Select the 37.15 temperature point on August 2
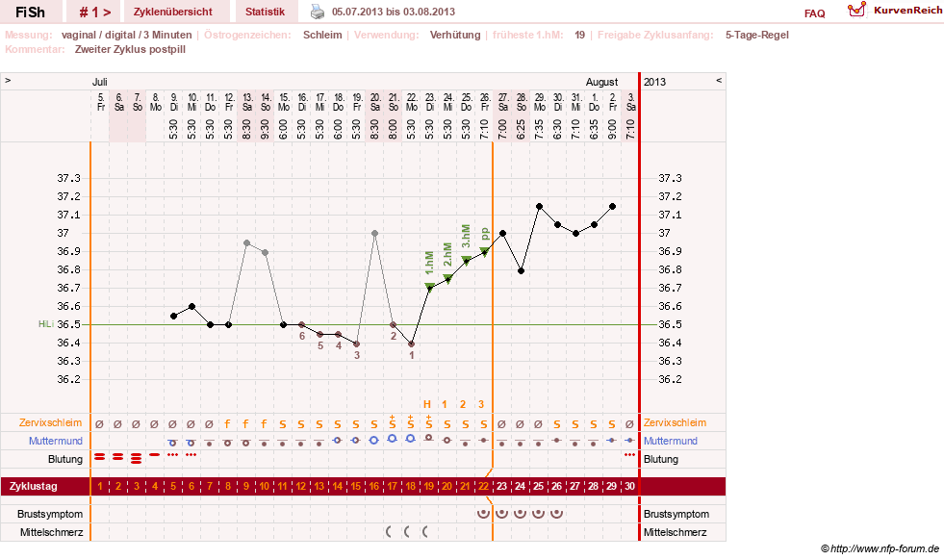Image resolution: width=944 pixels, height=560 pixels. click(x=612, y=207)
